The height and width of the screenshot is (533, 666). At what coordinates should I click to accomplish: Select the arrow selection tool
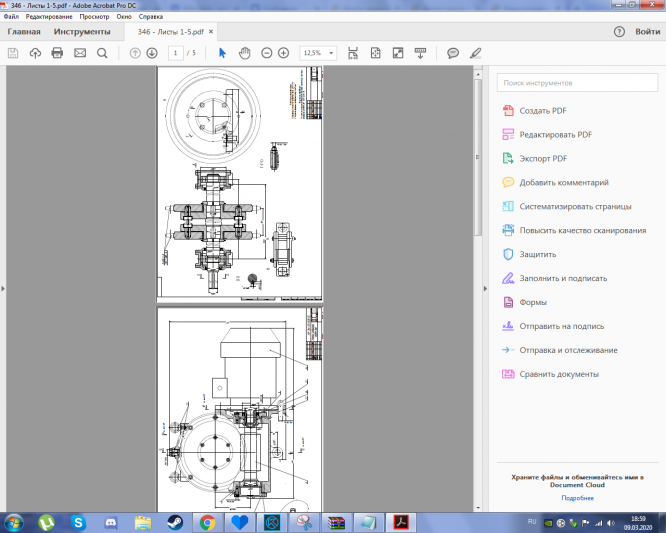click(222, 53)
